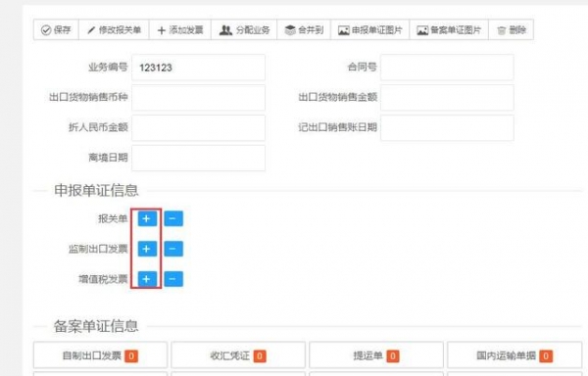Image resolution: width=588 pixels, height=376 pixels.
Task: Open the 提运单 record button
Action: click(x=376, y=355)
